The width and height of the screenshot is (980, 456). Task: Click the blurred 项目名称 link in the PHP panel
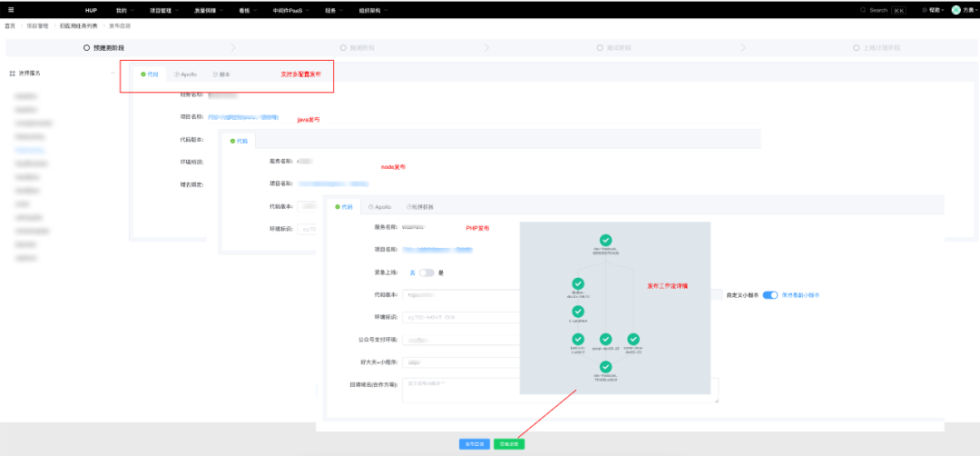click(x=436, y=249)
